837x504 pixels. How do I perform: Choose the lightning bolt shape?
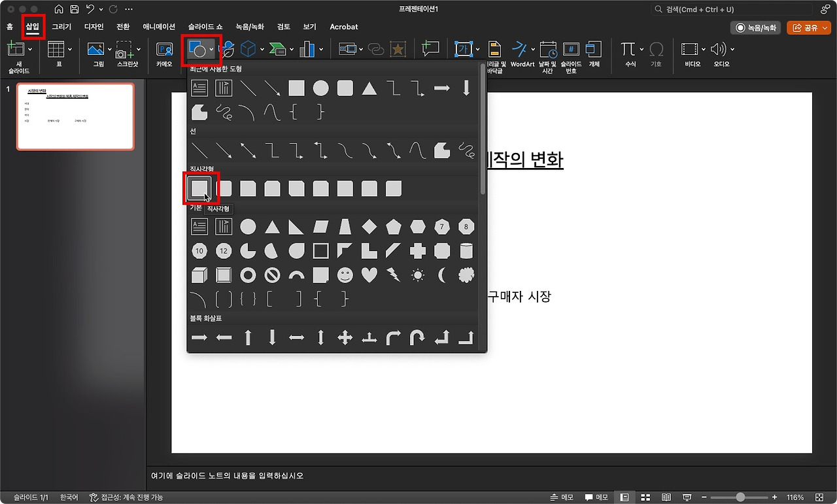(394, 275)
